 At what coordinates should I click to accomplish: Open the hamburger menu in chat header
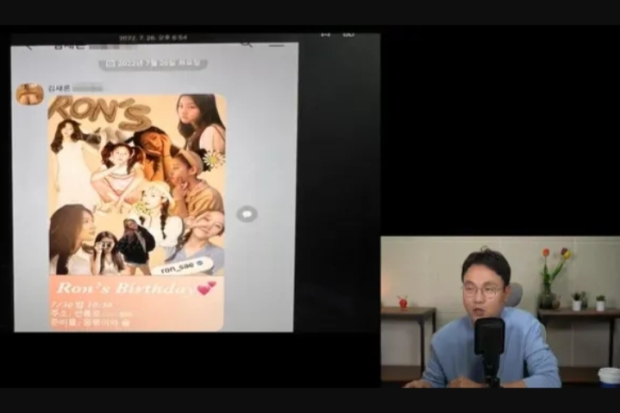click(277, 45)
